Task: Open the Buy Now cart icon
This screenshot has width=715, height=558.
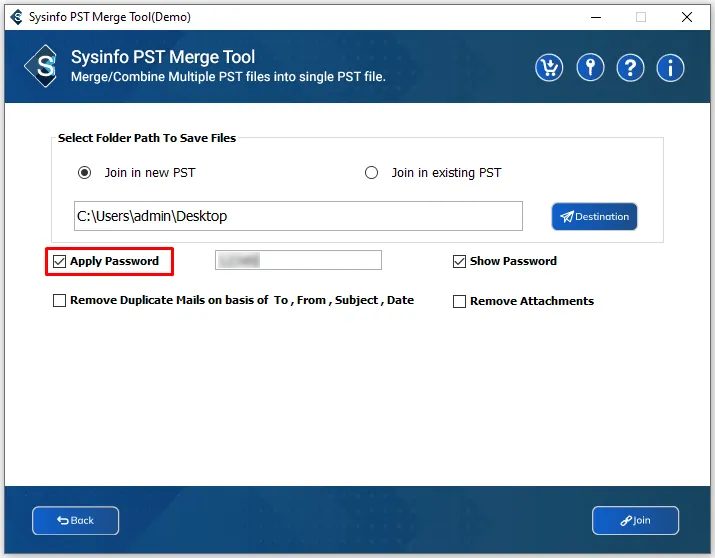Action: point(549,68)
